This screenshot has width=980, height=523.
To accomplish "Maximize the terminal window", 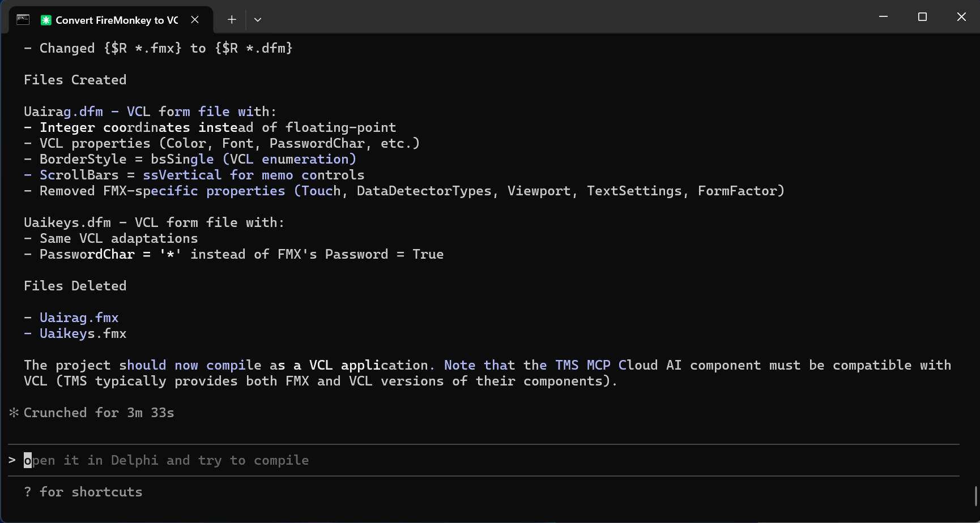I will (922, 16).
